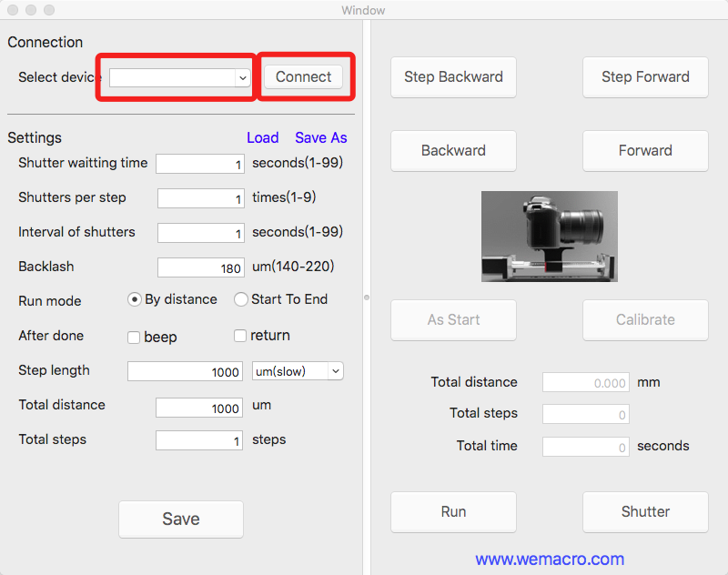Viewport: 728px width, 575px height.
Task: Click the right-panel Total steps readout
Action: click(x=586, y=414)
